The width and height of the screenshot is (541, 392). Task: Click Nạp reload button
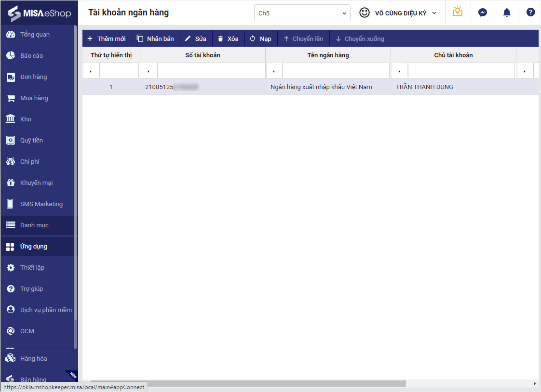coord(261,39)
